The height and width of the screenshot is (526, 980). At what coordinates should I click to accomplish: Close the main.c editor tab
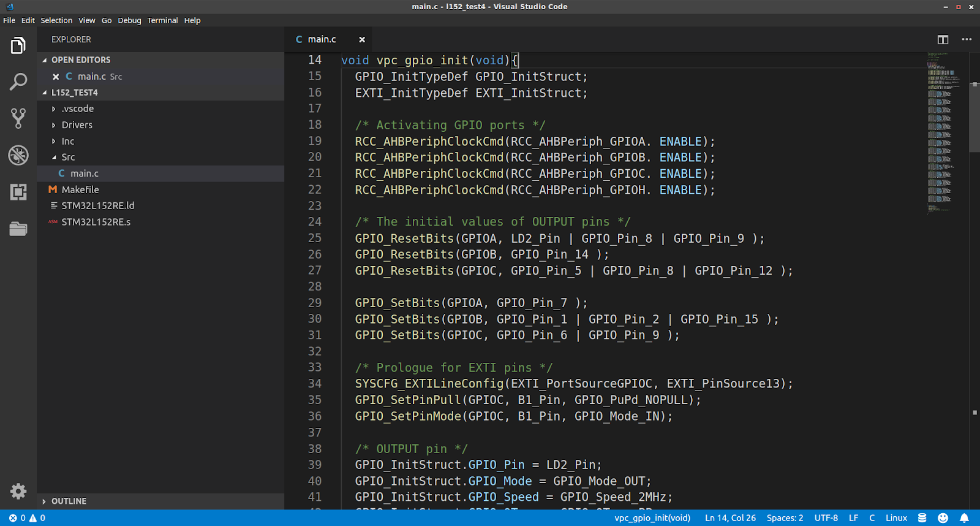point(362,39)
